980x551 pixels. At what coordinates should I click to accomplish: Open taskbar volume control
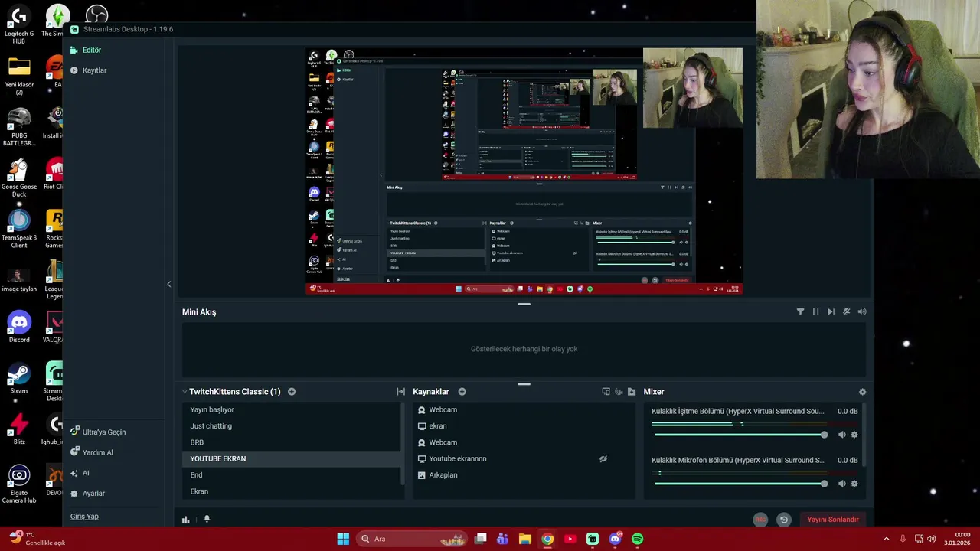click(932, 539)
